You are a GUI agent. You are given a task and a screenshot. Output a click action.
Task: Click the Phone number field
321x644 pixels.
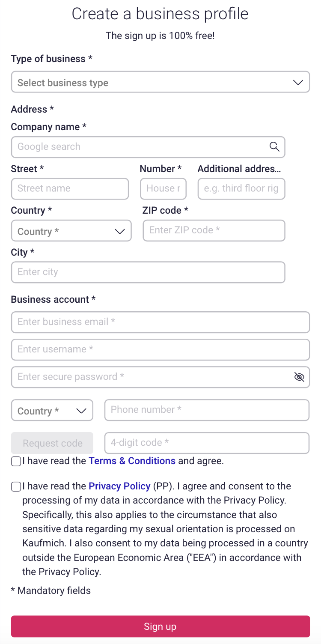coord(207,410)
